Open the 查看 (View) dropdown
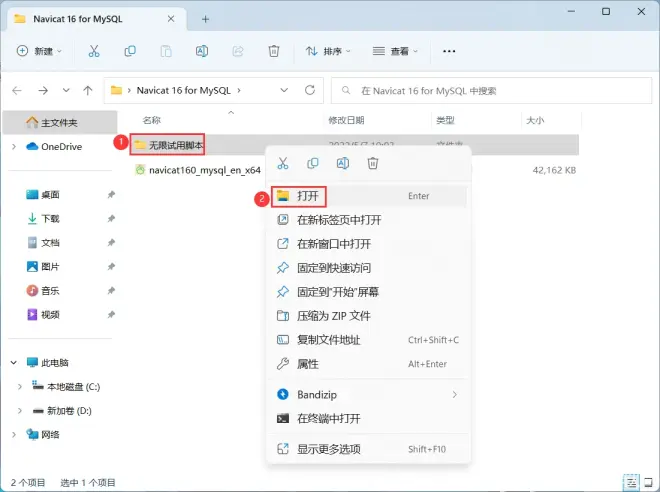 pos(395,51)
